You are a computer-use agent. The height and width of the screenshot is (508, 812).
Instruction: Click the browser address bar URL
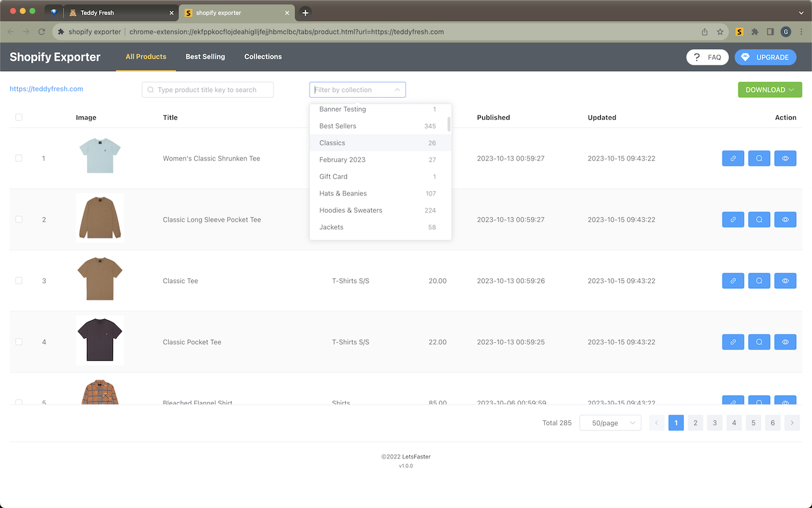click(287, 32)
